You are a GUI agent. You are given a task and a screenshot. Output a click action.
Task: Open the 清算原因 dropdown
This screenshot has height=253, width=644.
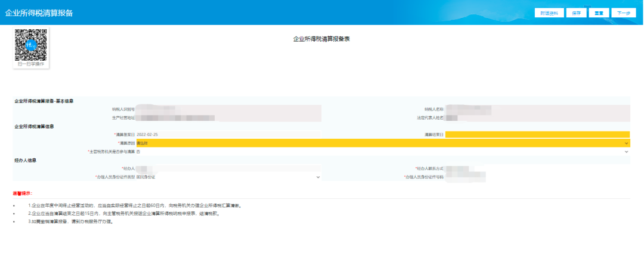click(382, 143)
